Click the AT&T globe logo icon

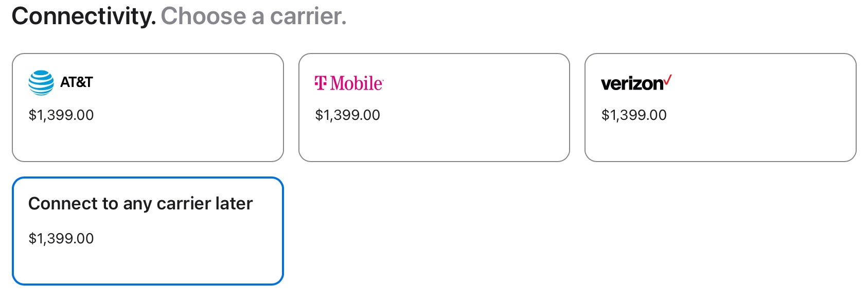tap(41, 83)
